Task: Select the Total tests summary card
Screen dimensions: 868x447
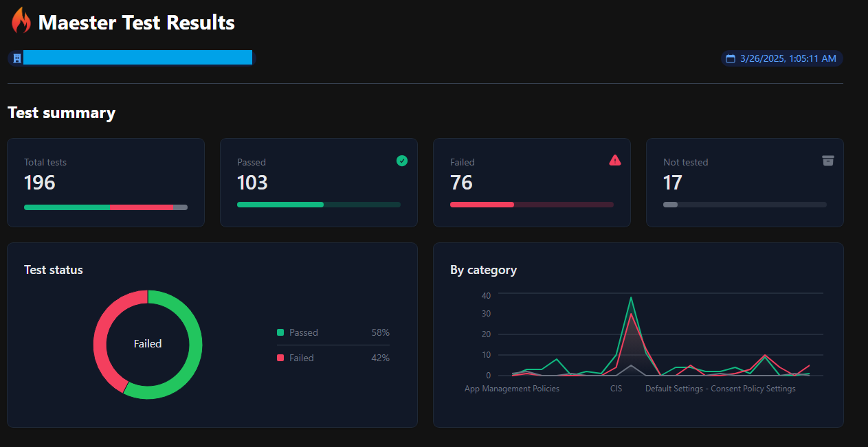Action: tap(105, 182)
